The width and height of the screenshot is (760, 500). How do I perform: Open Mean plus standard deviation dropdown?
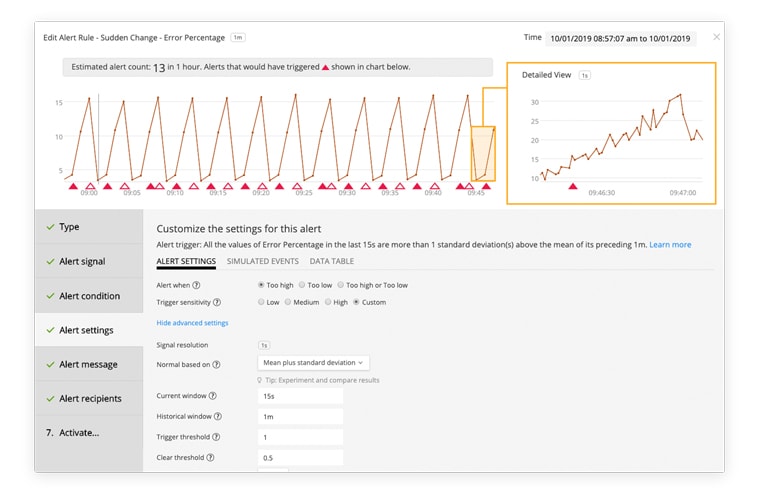click(314, 363)
